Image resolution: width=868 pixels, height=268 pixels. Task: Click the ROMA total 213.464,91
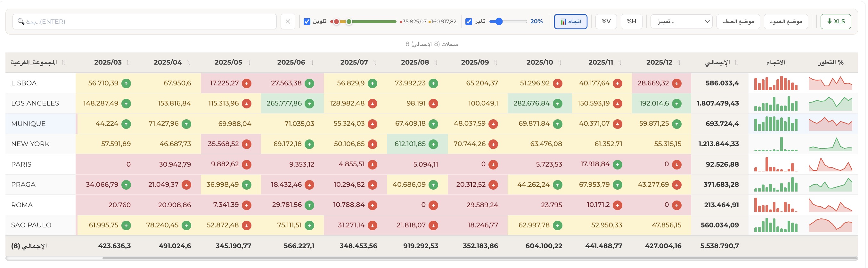[x=721, y=205]
